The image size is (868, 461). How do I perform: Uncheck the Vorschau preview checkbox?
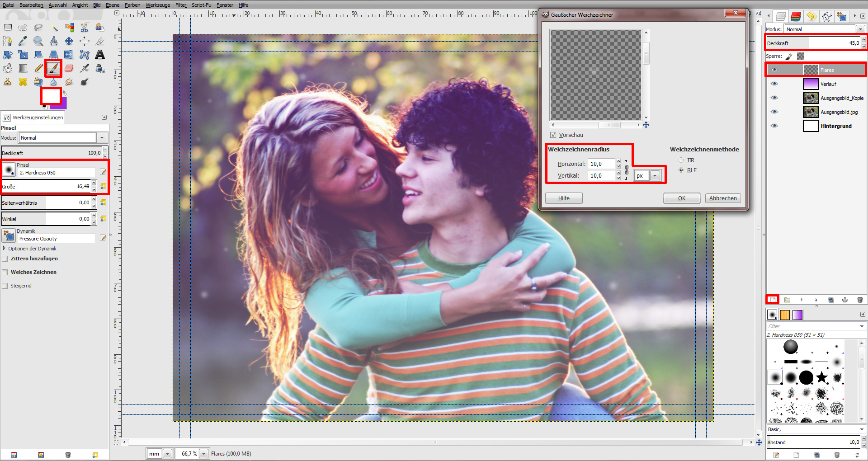click(x=553, y=135)
